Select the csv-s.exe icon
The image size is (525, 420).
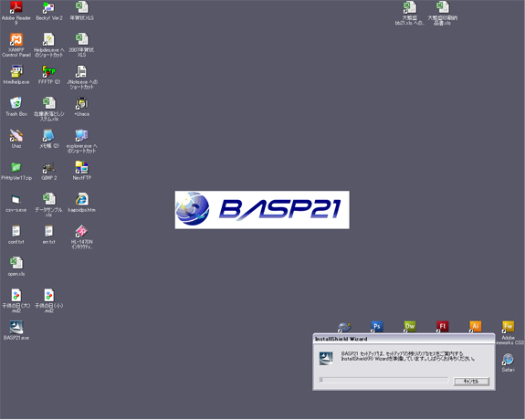pyautogui.click(x=16, y=199)
